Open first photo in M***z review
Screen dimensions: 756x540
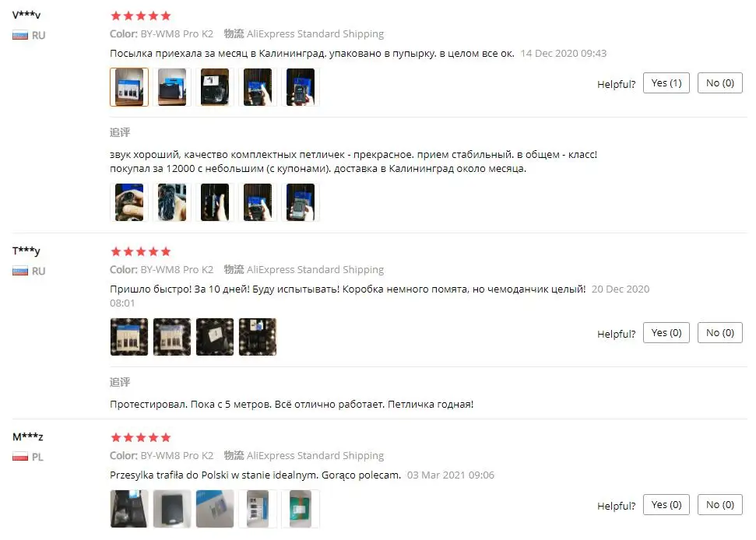point(129,509)
